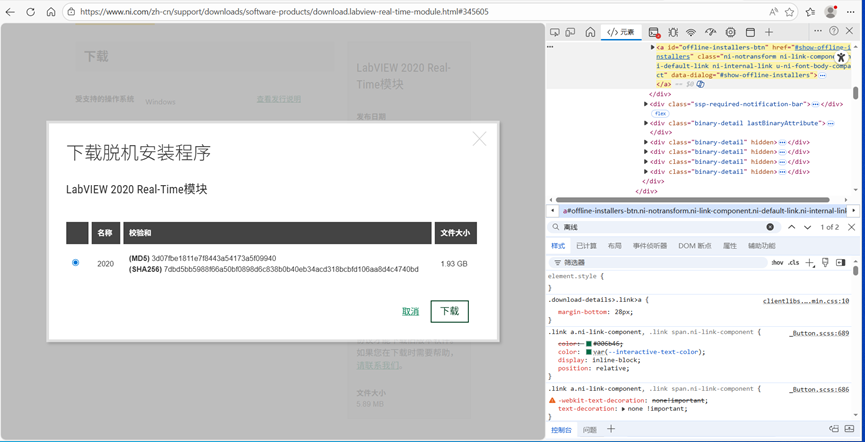
Task: Add more tools with the plus in the DevTools tab bar
Action: click(x=769, y=32)
